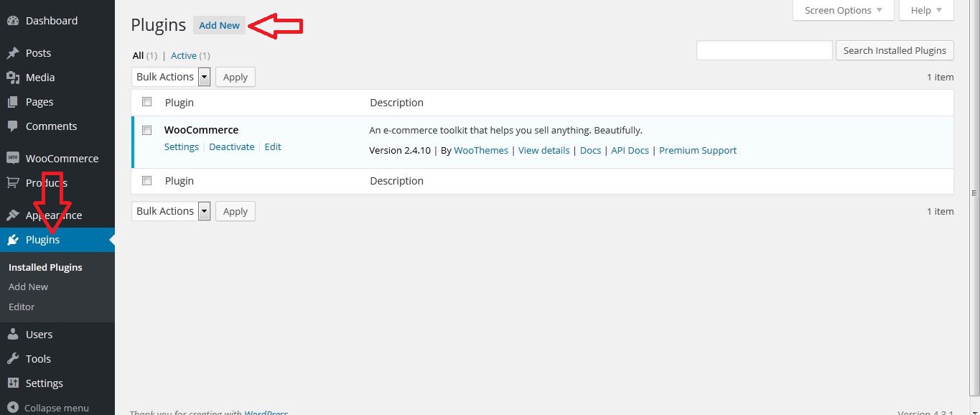The width and height of the screenshot is (980, 415).
Task: Filter plugins by Active
Action: (x=184, y=55)
